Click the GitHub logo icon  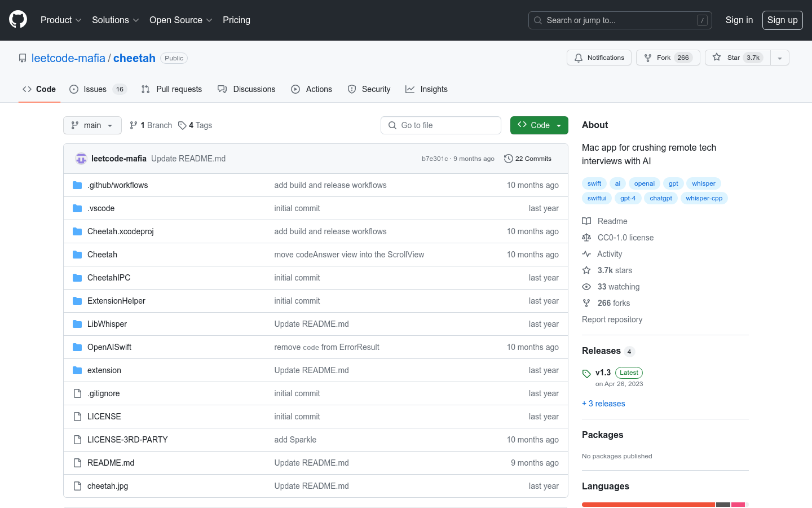(18, 20)
